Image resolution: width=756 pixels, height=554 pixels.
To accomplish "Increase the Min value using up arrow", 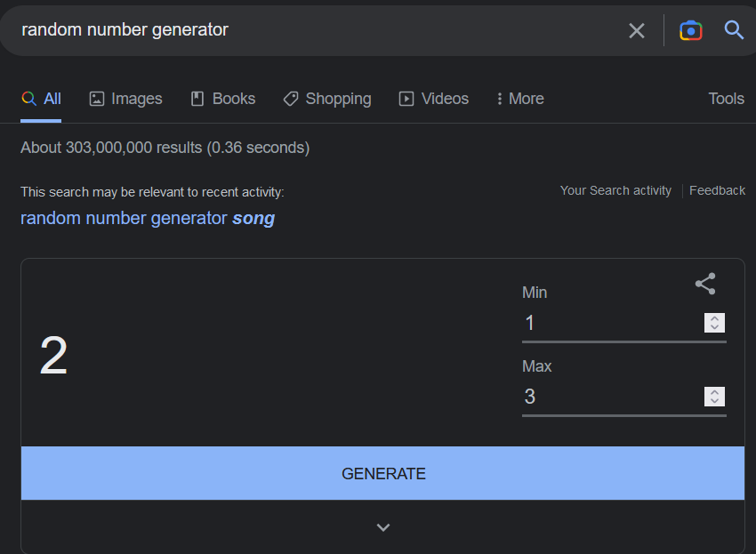I will tap(715, 318).
